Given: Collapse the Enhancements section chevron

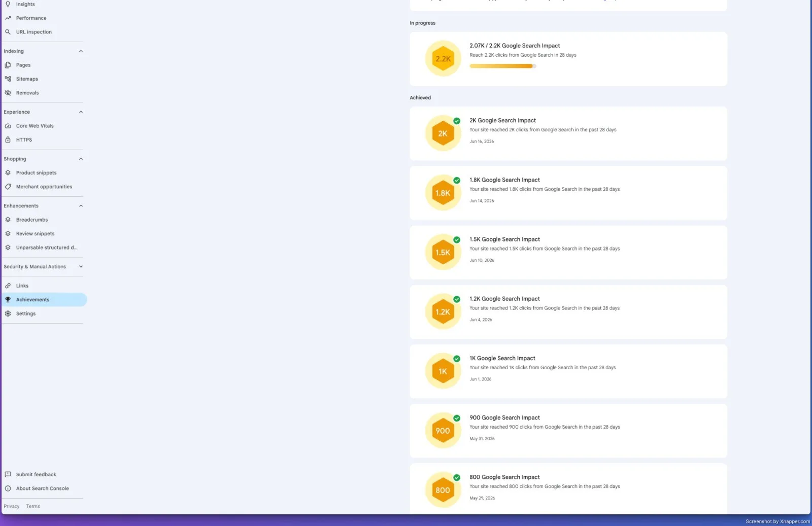Looking at the screenshot, I should [81, 206].
